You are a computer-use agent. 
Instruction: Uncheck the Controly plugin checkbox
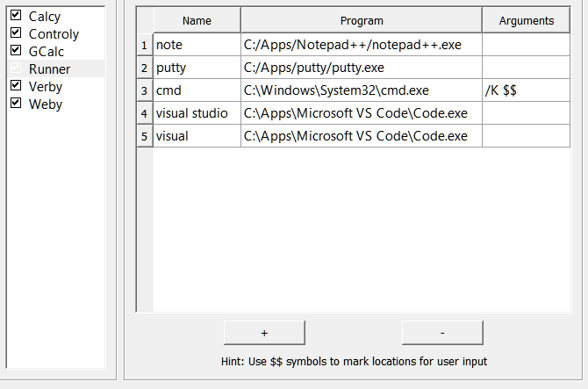16,33
